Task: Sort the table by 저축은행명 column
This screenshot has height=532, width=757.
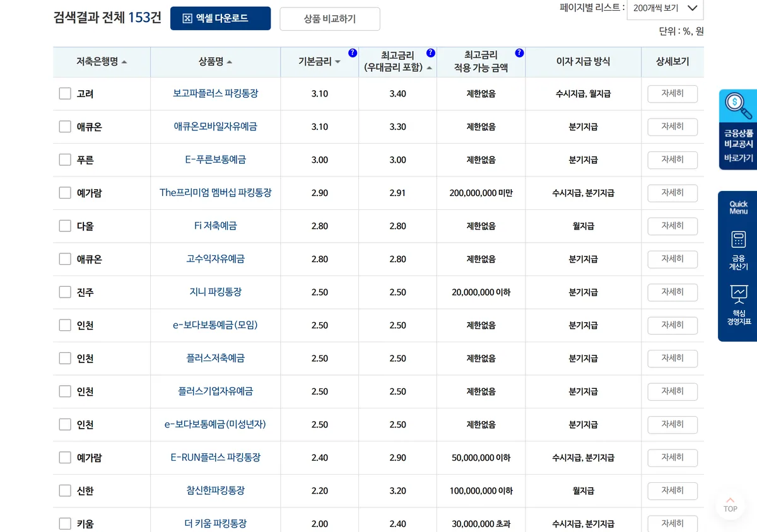Action: [x=102, y=62]
